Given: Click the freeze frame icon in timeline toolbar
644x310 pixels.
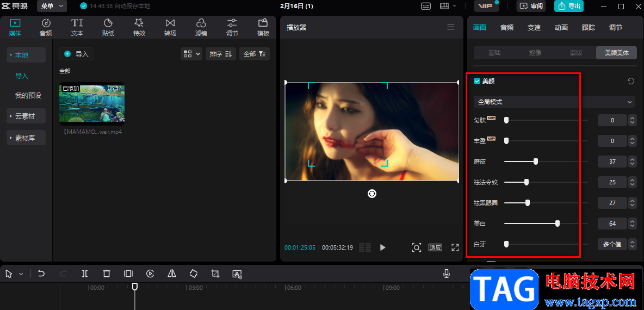Looking at the screenshot, I should click(128, 274).
